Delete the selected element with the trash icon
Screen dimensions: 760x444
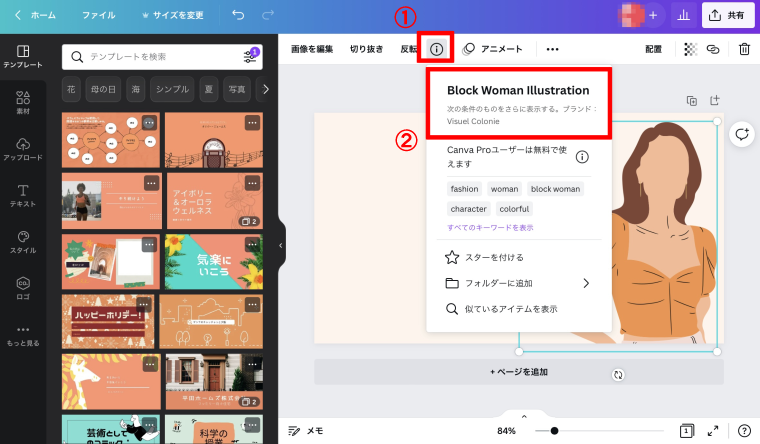744,48
